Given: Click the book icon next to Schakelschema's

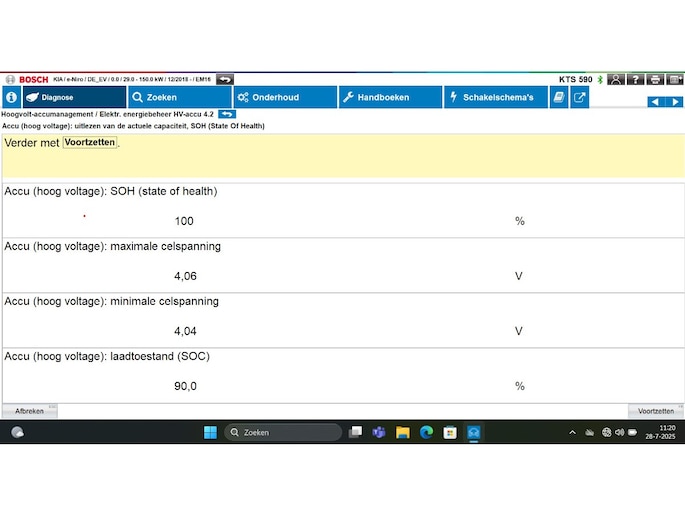Looking at the screenshot, I should coord(559,97).
